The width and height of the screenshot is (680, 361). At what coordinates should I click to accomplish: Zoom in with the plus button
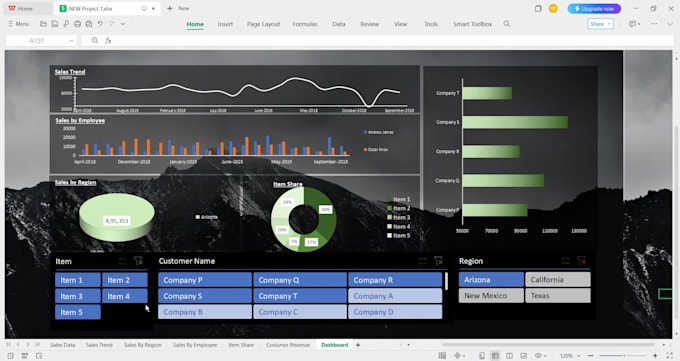tap(655, 356)
